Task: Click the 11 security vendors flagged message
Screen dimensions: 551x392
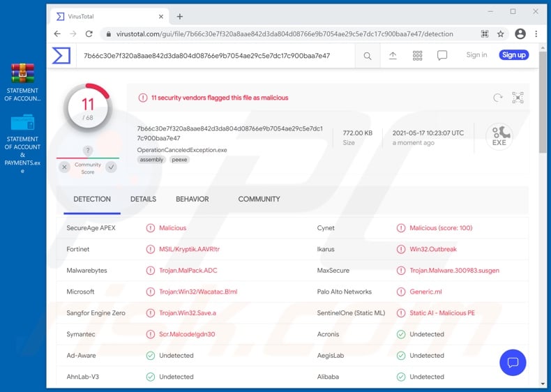Action: click(220, 98)
